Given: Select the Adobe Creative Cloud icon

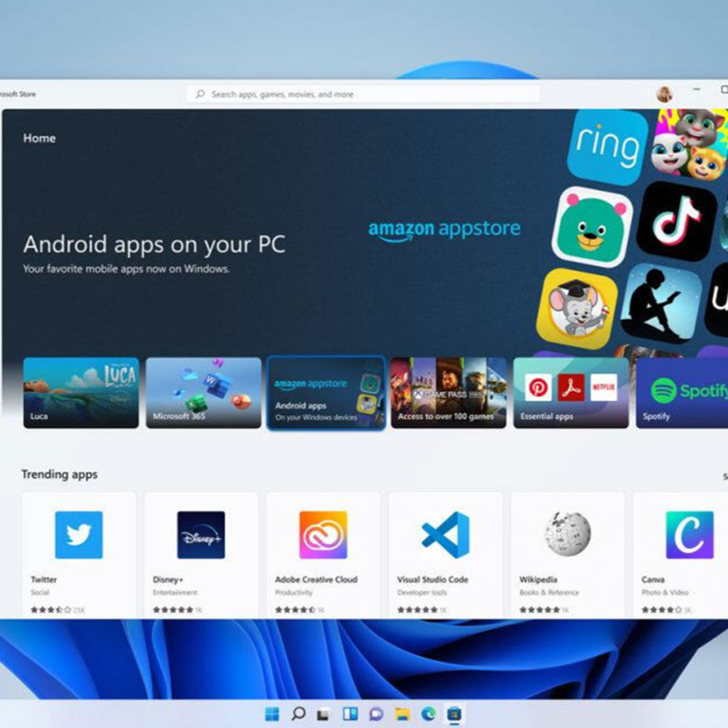Looking at the screenshot, I should [x=323, y=535].
